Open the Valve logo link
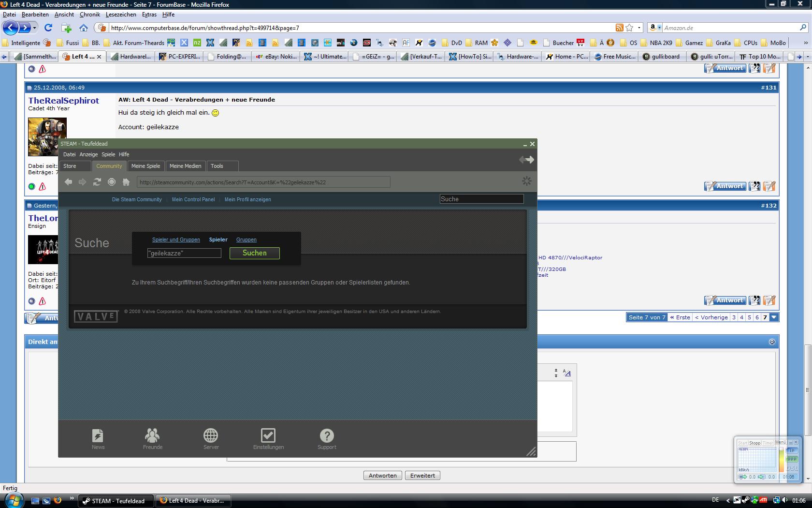The height and width of the screenshot is (508, 812). [x=96, y=316]
